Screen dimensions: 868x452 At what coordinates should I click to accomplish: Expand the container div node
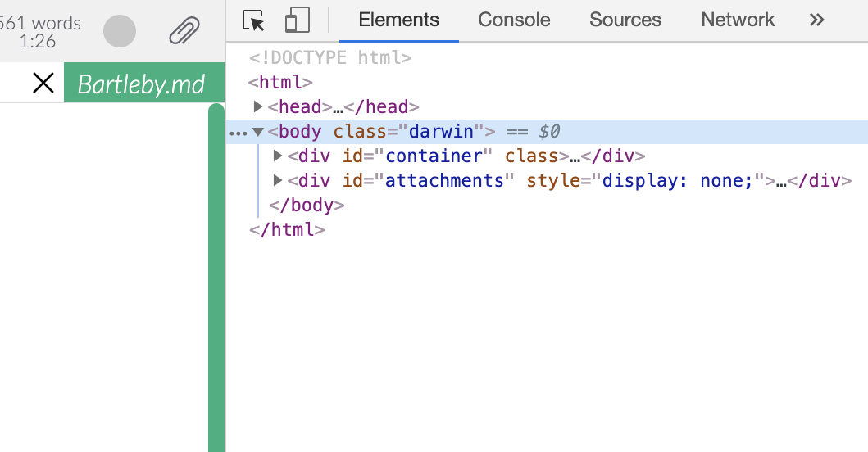[278, 156]
